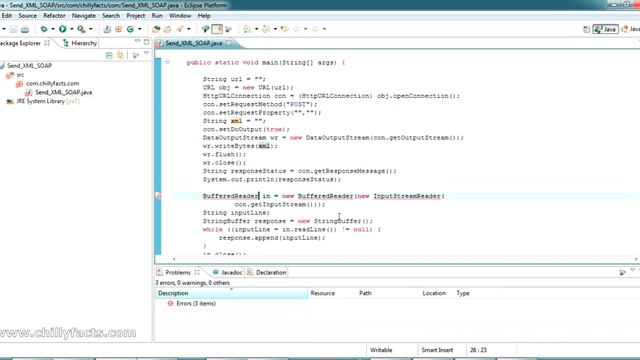Open the Run menu
Screen dimensions: 640x360
(x=157, y=16)
